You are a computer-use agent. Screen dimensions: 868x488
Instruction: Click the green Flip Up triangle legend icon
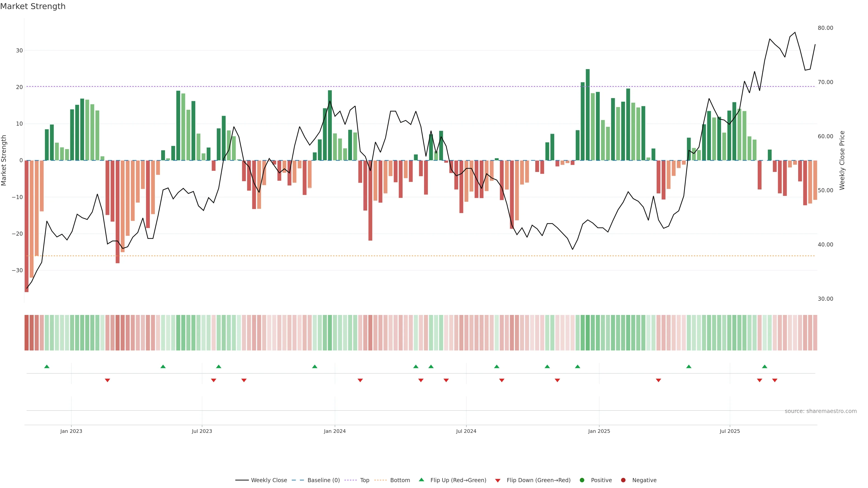(421, 480)
